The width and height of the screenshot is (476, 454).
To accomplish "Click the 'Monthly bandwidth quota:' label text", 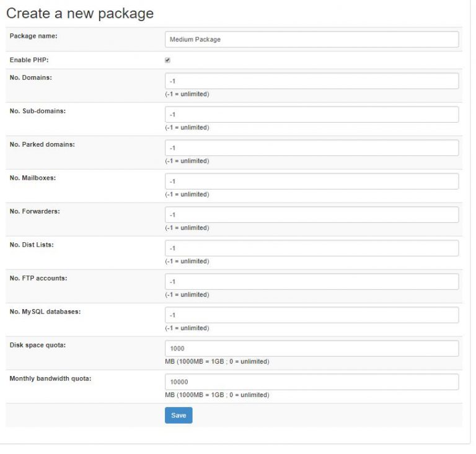I will coord(50,378).
